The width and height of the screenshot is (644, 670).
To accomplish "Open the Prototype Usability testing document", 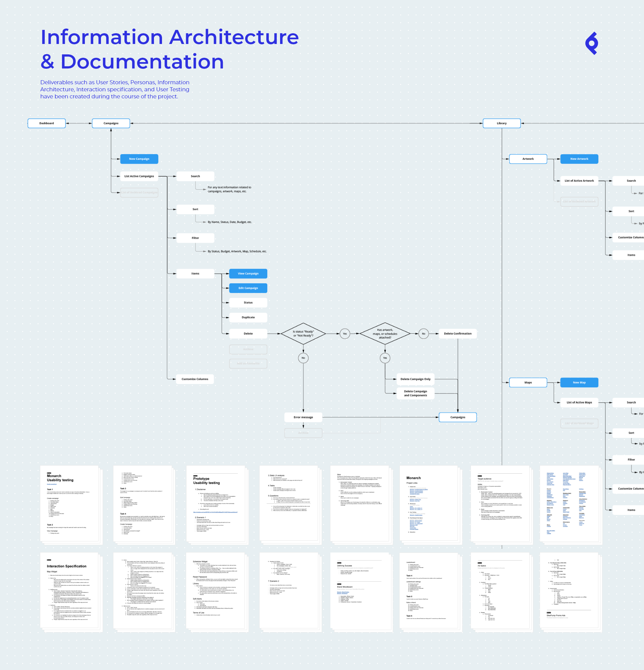I will 216,503.
